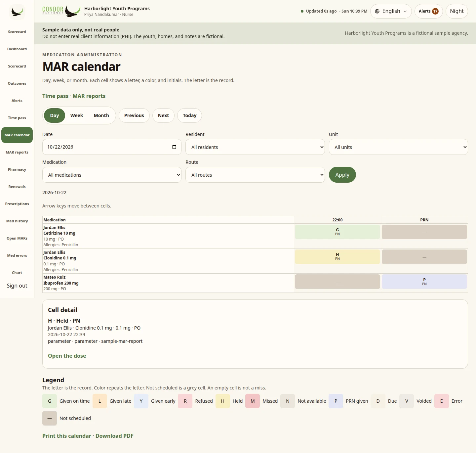The height and width of the screenshot is (453, 476).
Task: Click the Previous button
Action: (134, 115)
